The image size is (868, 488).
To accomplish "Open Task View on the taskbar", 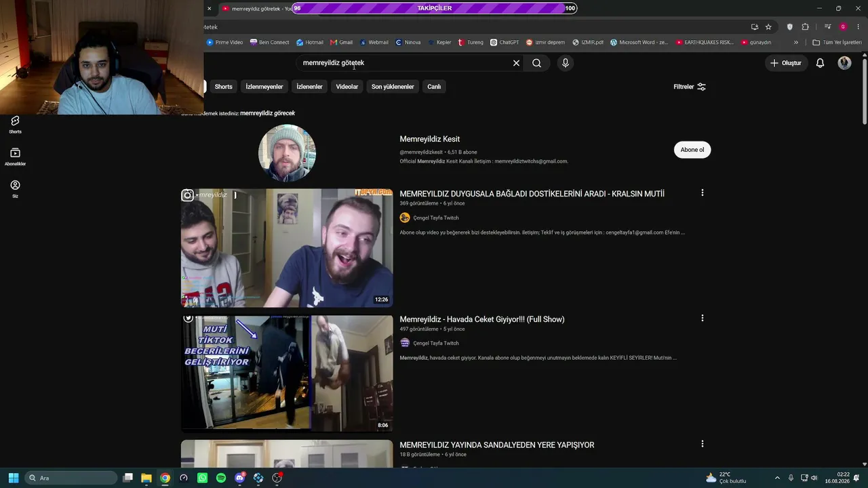I will [x=127, y=478].
